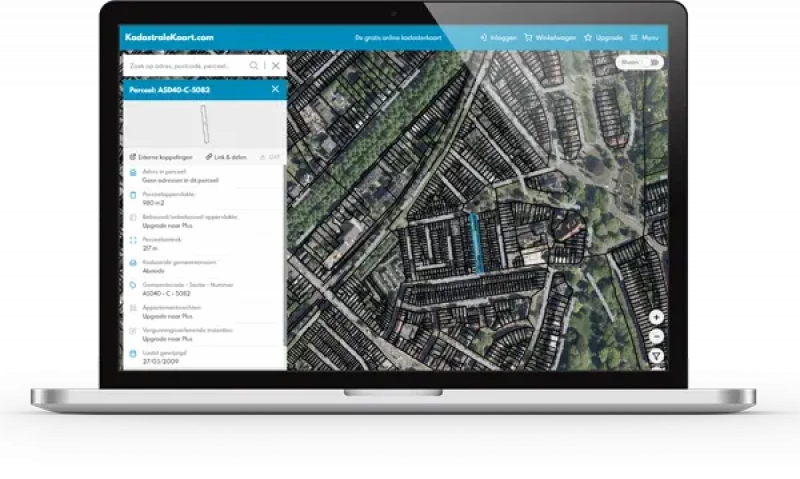Click the perimeter icon beside 217 m
This screenshot has width=800, height=479.
point(133,240)
